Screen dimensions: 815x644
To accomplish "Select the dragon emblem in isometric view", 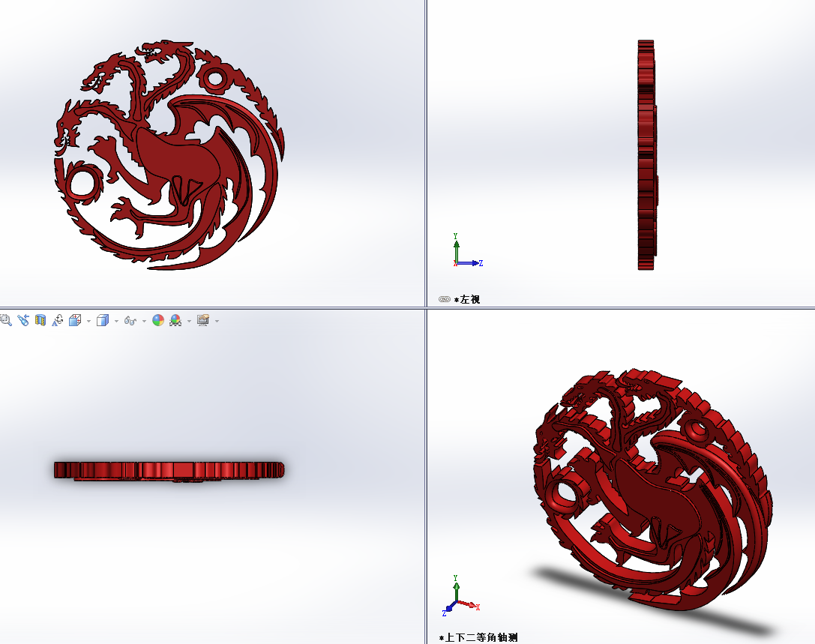I will click(653, 490).
